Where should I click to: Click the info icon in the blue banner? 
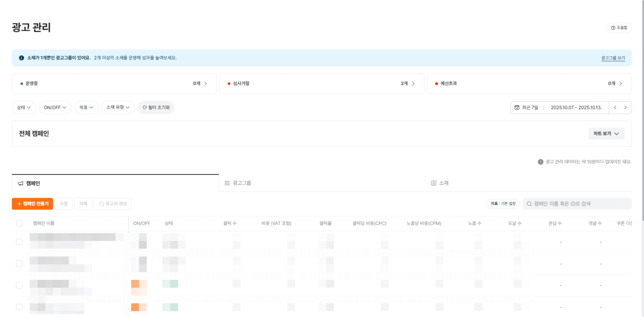pyautogui.click(x=22, y=58)
